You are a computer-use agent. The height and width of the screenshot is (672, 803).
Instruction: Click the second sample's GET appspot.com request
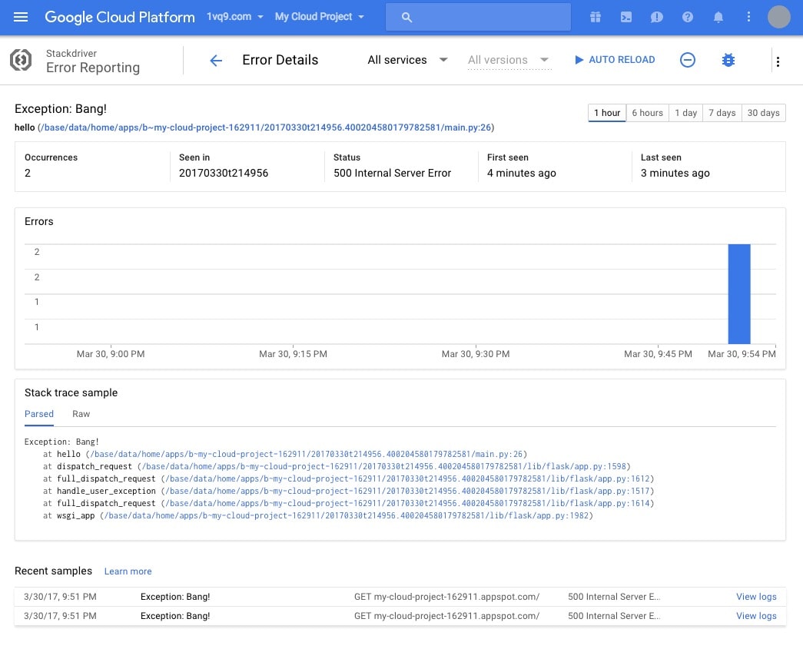click(x=446, y=616)
